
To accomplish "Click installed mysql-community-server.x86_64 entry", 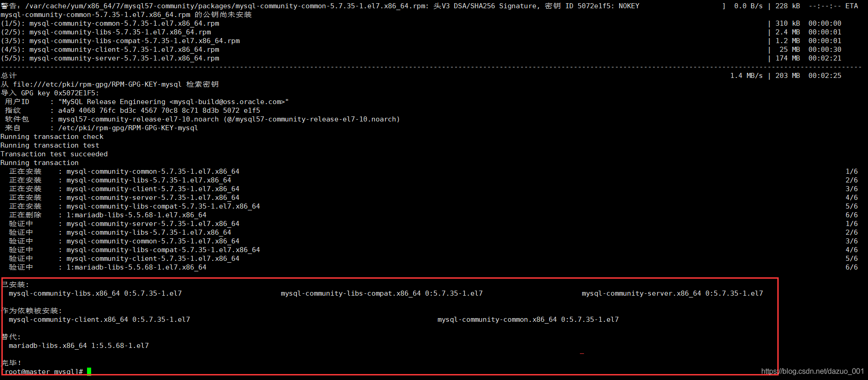I will click(x=672, y=293).
